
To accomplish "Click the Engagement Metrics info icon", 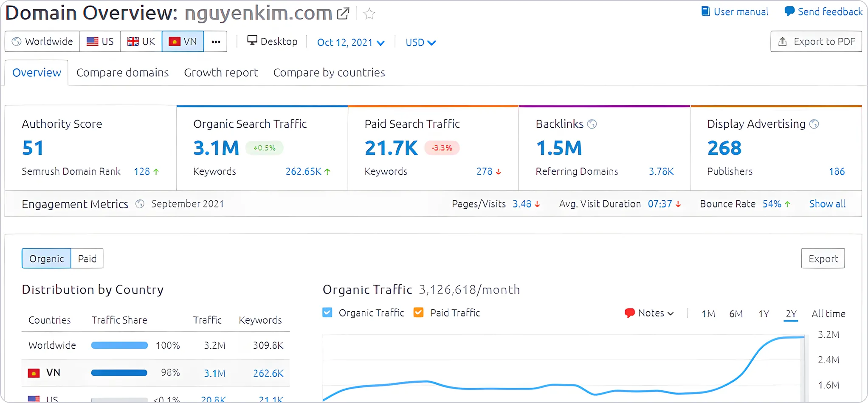I will point(140,204).
